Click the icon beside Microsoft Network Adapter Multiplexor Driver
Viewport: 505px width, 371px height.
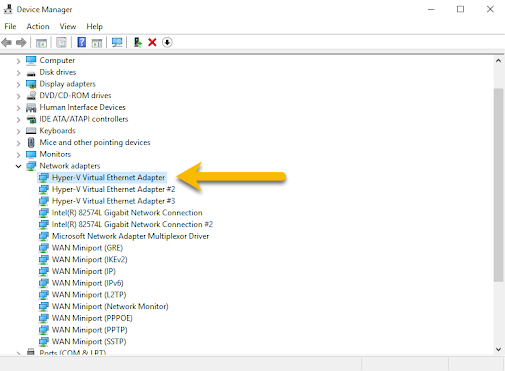[x=43, y=236]
